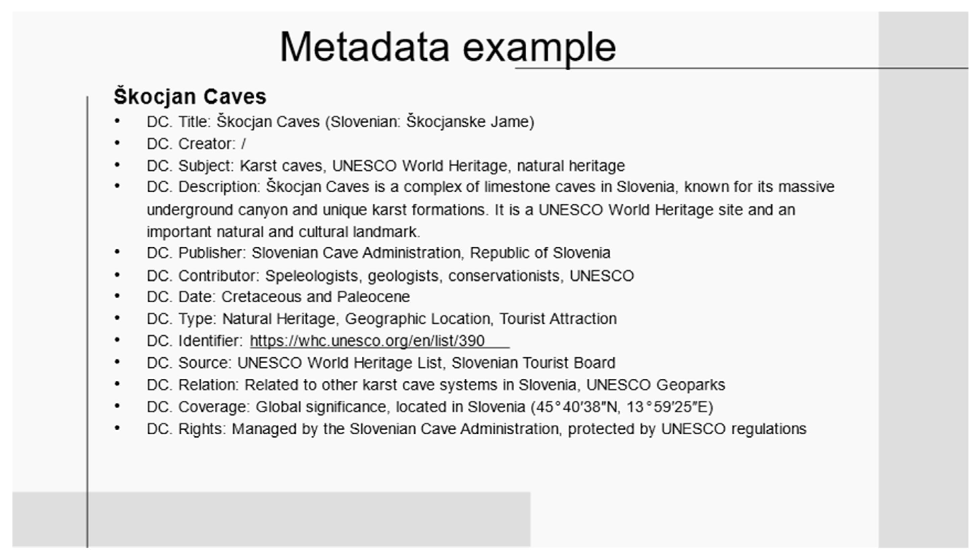The image size is (980, 558).
Task: Click the 'DC. Type' label
Action: pos(182,319)
